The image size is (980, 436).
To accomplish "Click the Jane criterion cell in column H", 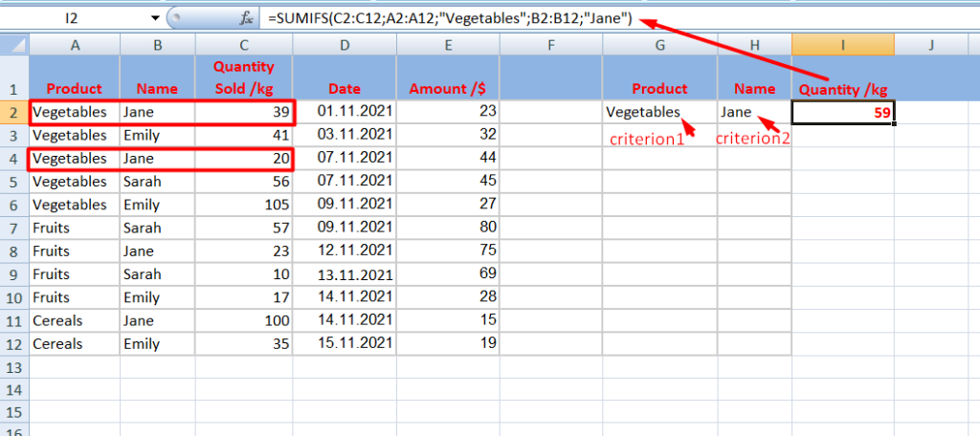I will tap(754, 113).
